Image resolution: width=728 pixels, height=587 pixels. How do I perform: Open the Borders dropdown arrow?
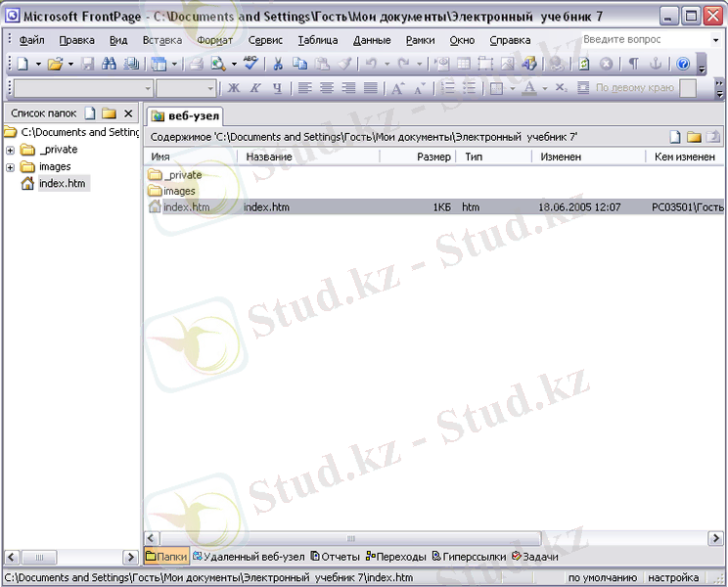[x=513, y=88]
